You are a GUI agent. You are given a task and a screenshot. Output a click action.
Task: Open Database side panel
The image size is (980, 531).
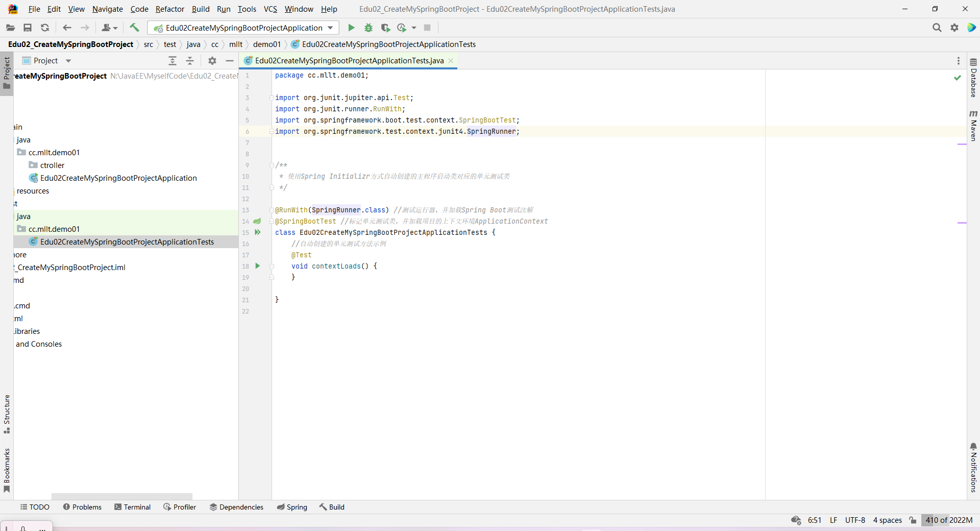pos(973,78)
